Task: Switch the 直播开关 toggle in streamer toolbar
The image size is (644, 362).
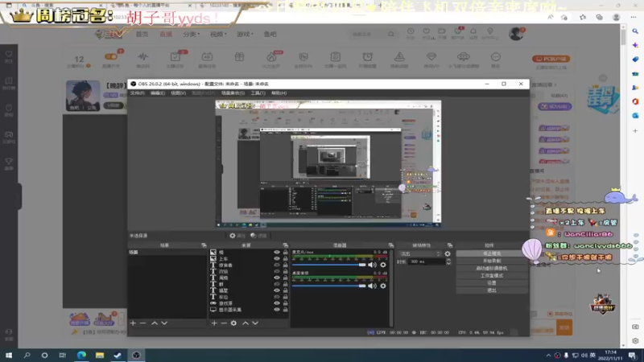Action: point(111,56)
